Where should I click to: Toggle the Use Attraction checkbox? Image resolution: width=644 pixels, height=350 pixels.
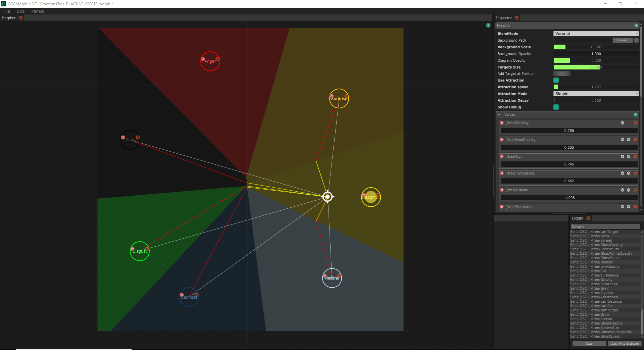tap(556, 80)
